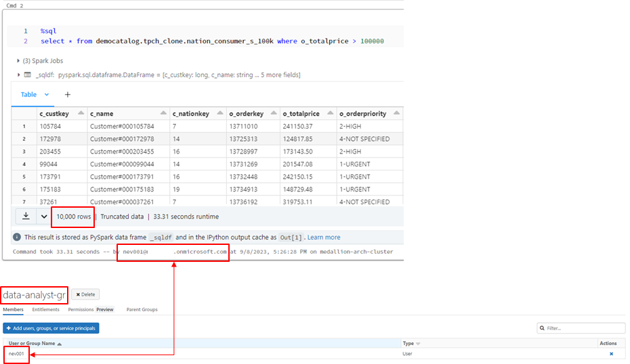Focus the Filter search field

[584, 328]
